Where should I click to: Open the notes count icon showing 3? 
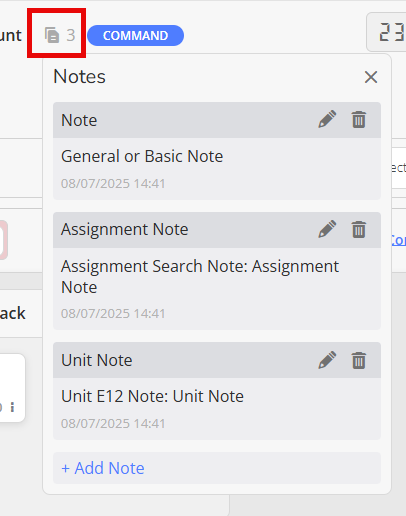[x=60, y=35]
